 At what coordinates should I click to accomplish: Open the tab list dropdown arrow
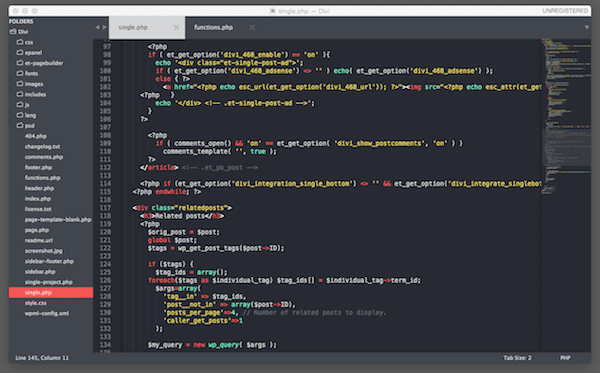point(587,27)
